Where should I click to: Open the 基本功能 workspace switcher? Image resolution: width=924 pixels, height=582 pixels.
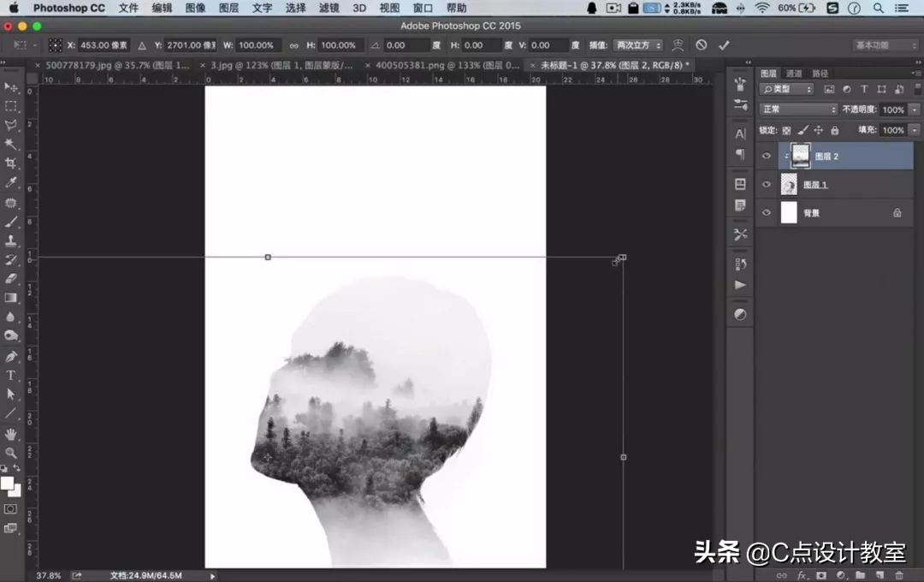coord(885,45)
